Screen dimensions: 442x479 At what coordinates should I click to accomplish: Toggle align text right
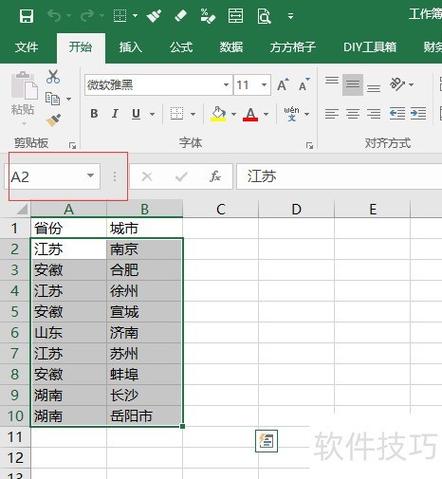[373, 114]
